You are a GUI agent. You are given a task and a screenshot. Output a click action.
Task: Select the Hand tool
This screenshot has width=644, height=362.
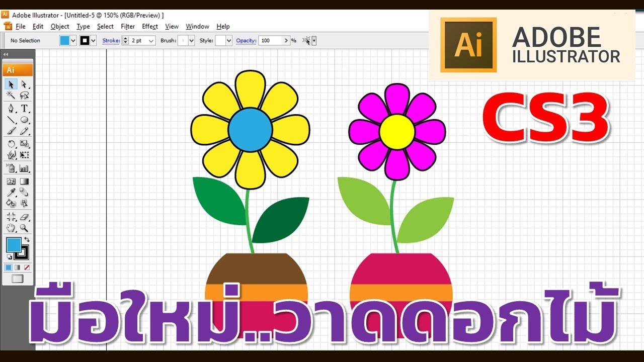[11, 228]
